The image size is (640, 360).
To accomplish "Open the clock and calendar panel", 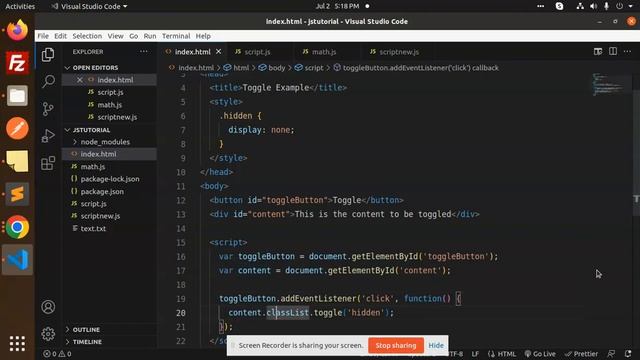I will [x=337, y=6].
